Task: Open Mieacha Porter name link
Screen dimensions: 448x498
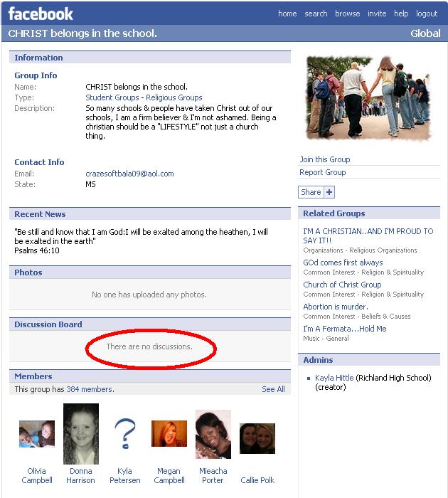Action: coord(213,475)
